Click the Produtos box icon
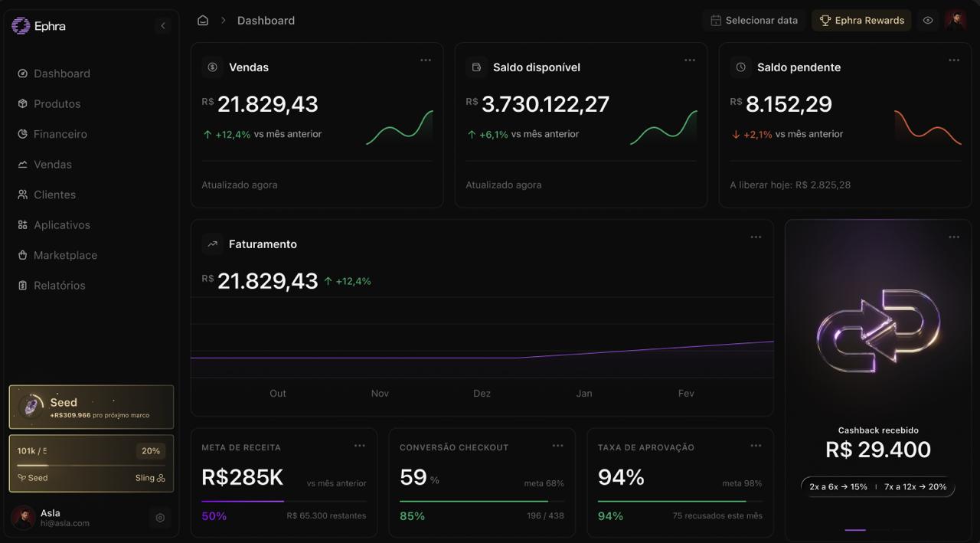Screen dimensions: 980x543 coord(22,103)
